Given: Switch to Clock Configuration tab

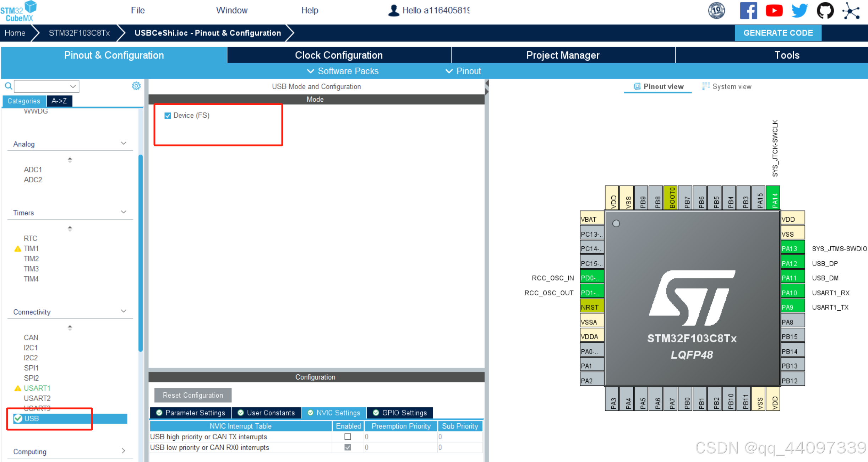Looking at the screenshot, I should click(x=339, y=55).
